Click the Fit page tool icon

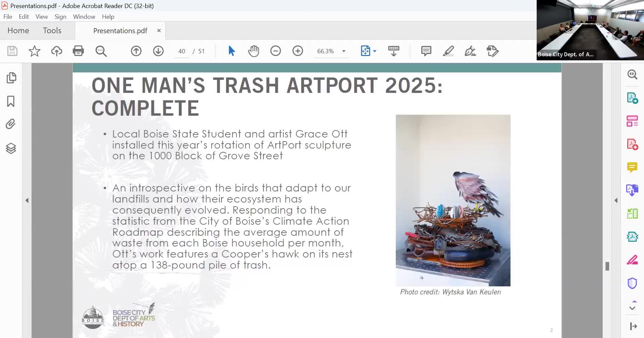pyautogui.click(x=365, y=51)
